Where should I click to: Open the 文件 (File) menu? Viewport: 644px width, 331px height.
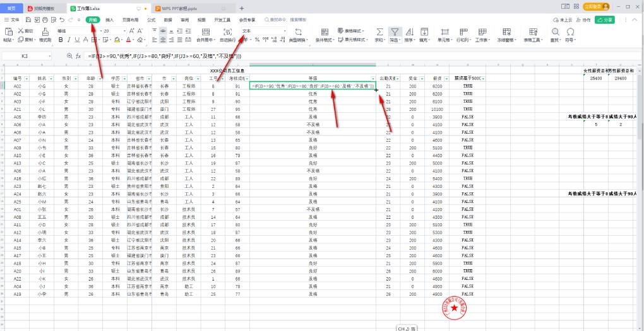point(12,20)
